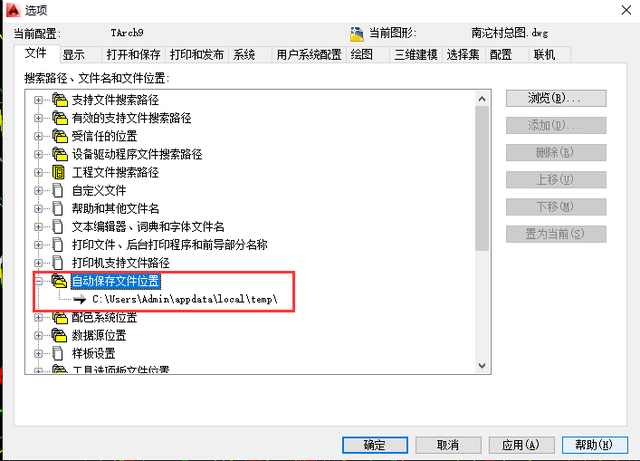Image resolution: width=640 pixels, height=461 pixels.
Task: Click the folder icon beside 数据源位置
Action: (60, 335)
